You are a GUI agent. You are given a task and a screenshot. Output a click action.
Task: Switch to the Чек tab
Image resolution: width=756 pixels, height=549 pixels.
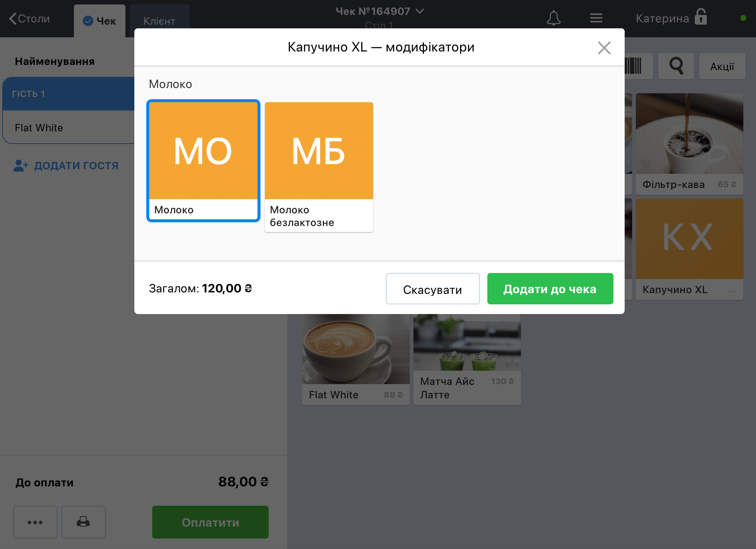[100, 21]
